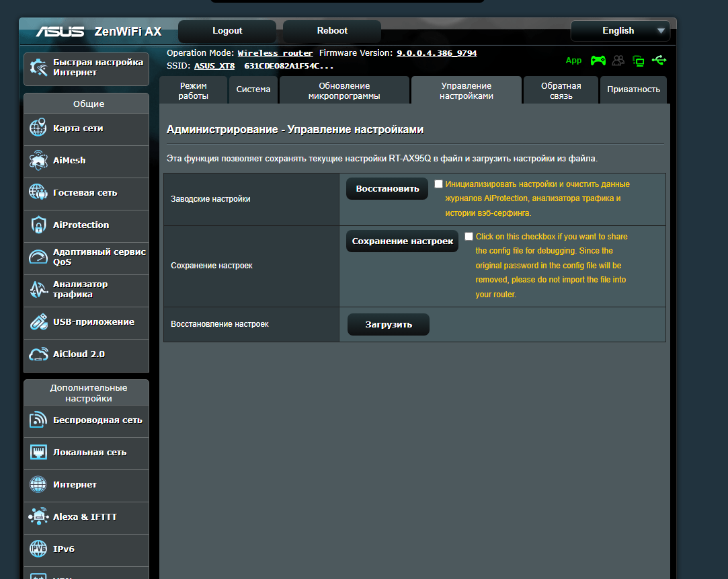Click the guest users status icon

(x=618, y=61)
